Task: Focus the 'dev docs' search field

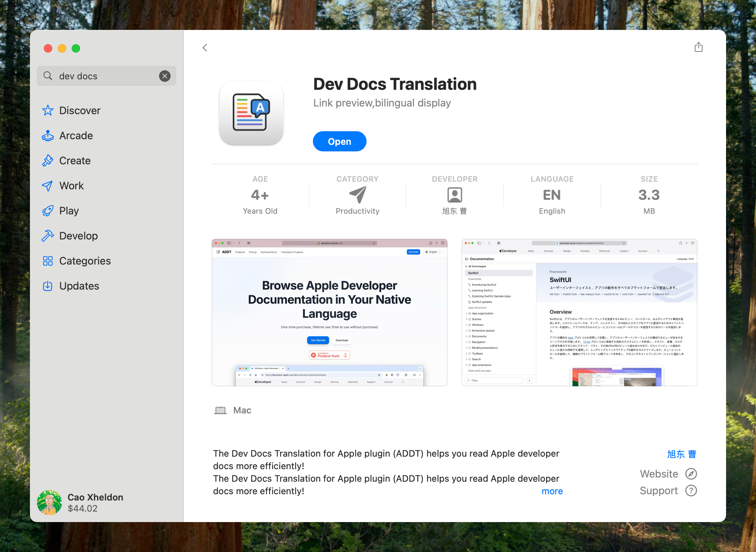Action: pos(107,76)
